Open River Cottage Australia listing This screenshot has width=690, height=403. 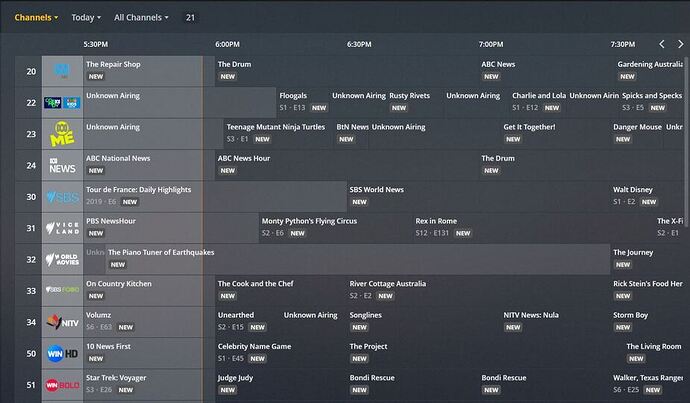478,290
